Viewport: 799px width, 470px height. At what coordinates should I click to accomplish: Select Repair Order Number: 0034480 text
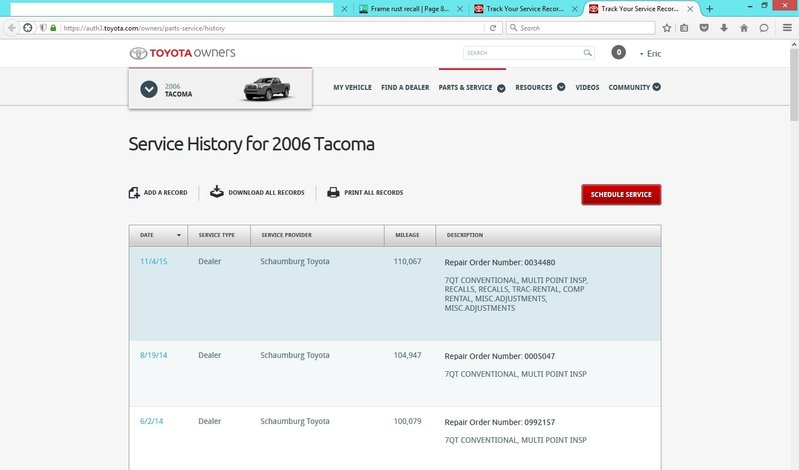coord(499,263)
